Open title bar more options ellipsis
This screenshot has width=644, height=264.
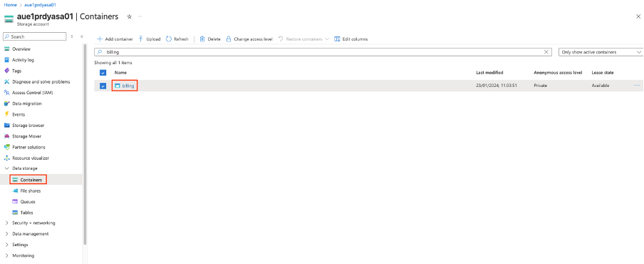coord(140,16)
